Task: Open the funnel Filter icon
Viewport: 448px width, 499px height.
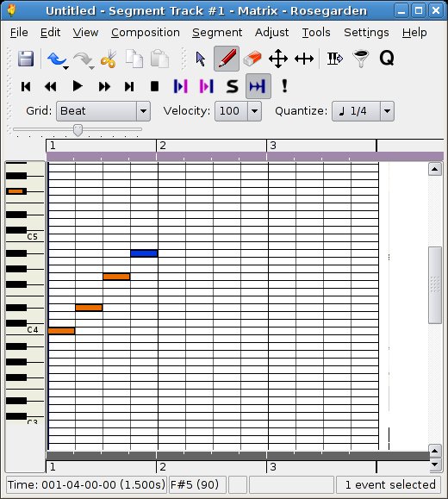Action: click(361, 59)
